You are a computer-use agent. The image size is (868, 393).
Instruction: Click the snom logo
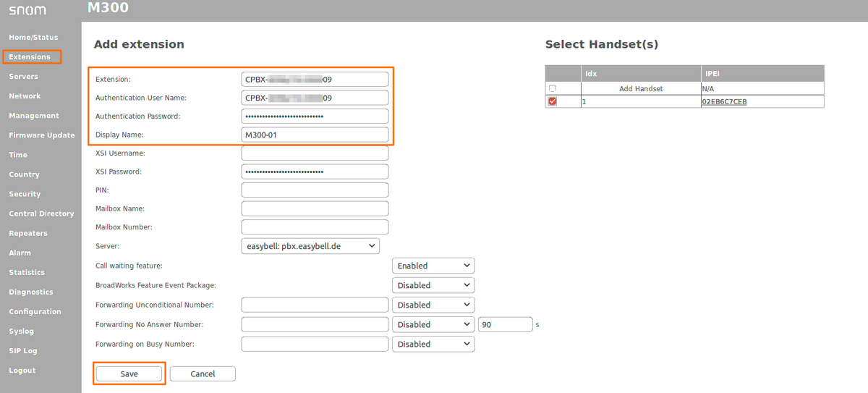(27, 10)
